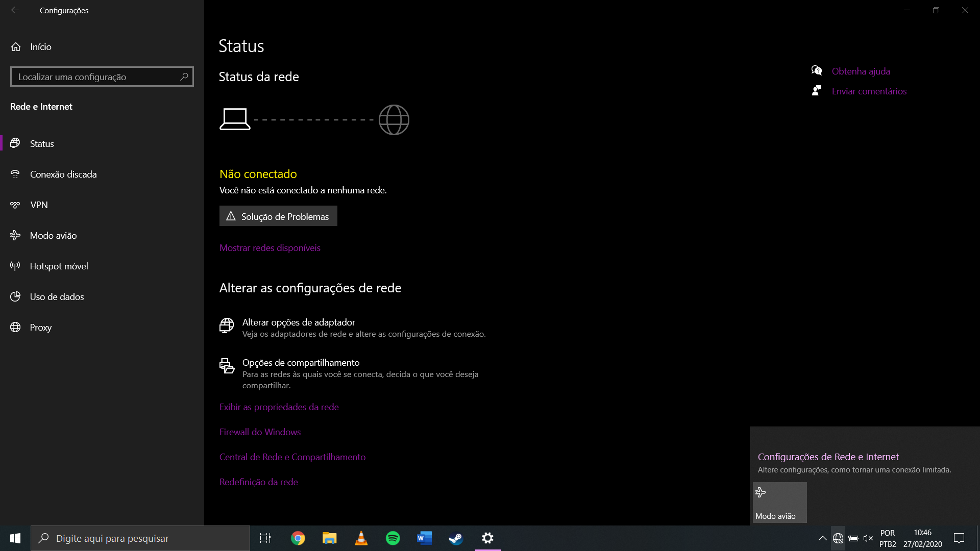This screenshot has width=980, height=551.
Task: Click the Solução de Problemas button
Action: click(278, 216)
